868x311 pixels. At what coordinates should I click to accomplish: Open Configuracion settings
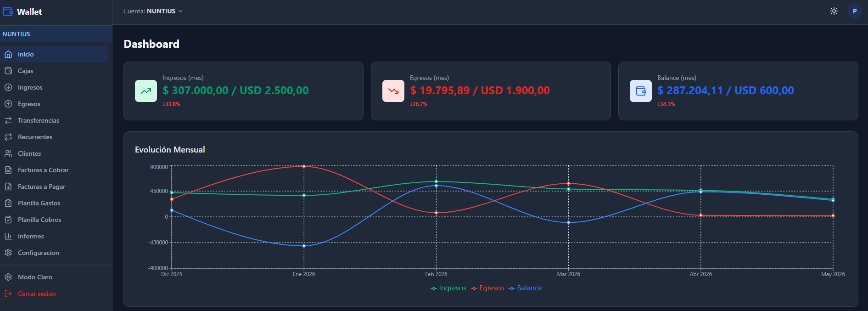tap(54, 253)
